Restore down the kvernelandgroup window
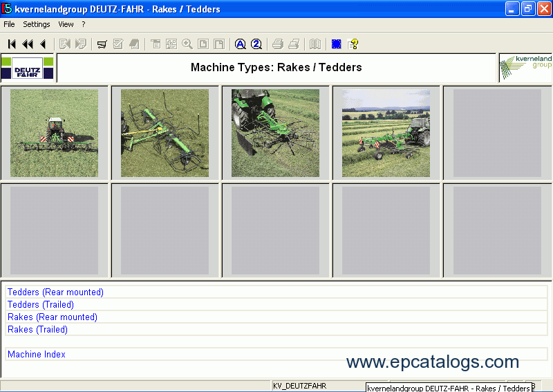553x392 pixels. (x=528, y=9)
